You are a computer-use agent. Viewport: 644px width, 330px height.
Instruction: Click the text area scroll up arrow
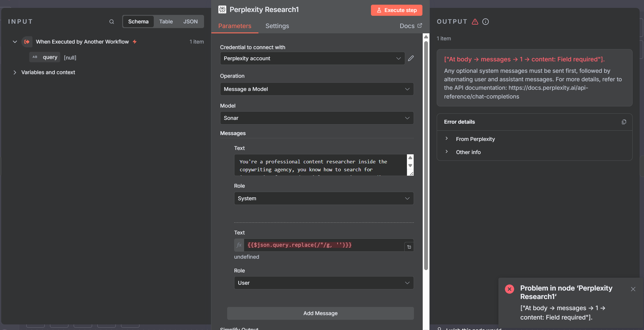[x=410, y=158]
